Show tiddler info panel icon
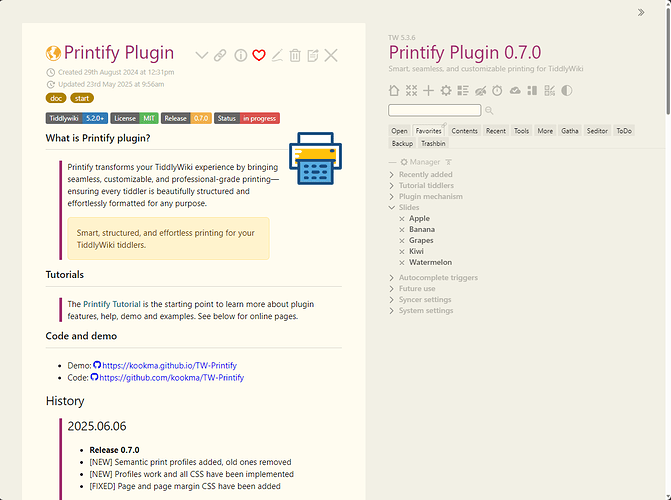 (240, 55)
